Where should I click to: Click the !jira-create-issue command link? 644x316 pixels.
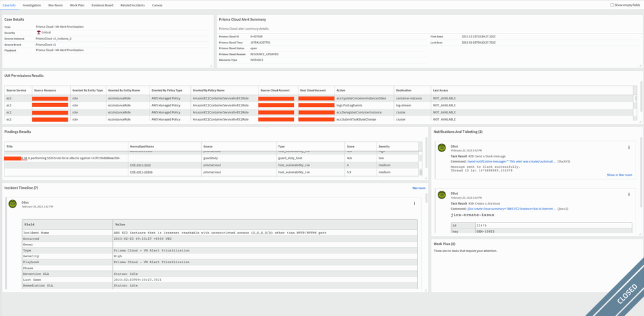pyautogui.click(x=511, y=209)
